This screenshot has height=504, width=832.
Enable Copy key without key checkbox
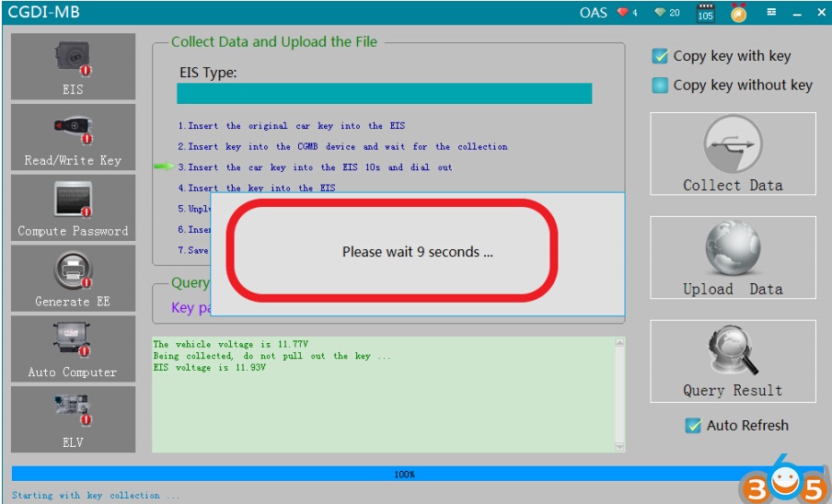[x=660, y=86]
